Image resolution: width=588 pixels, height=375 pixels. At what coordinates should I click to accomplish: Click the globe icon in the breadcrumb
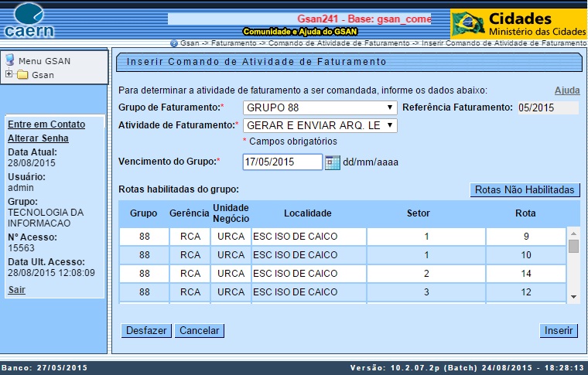[174, 43]
